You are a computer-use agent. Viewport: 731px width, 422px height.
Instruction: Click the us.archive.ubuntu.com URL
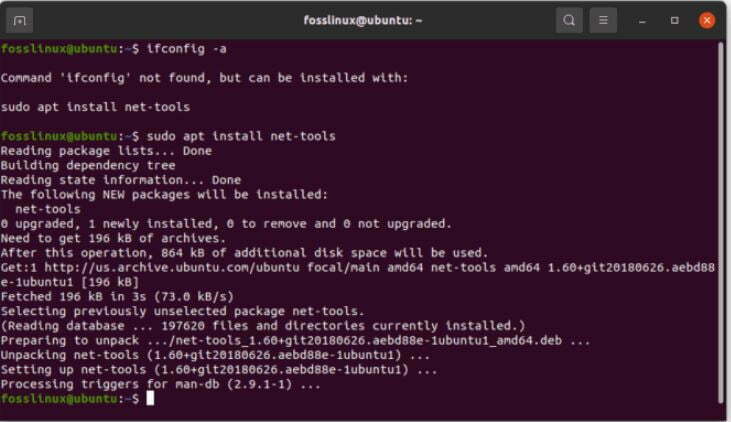(172, 267)
